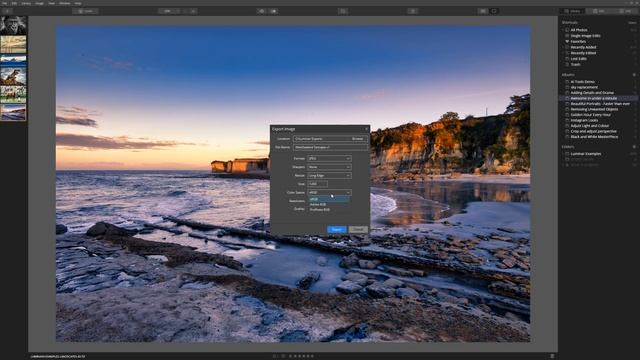Select the tiger thumbnail in filmstrip

(13, 76)
